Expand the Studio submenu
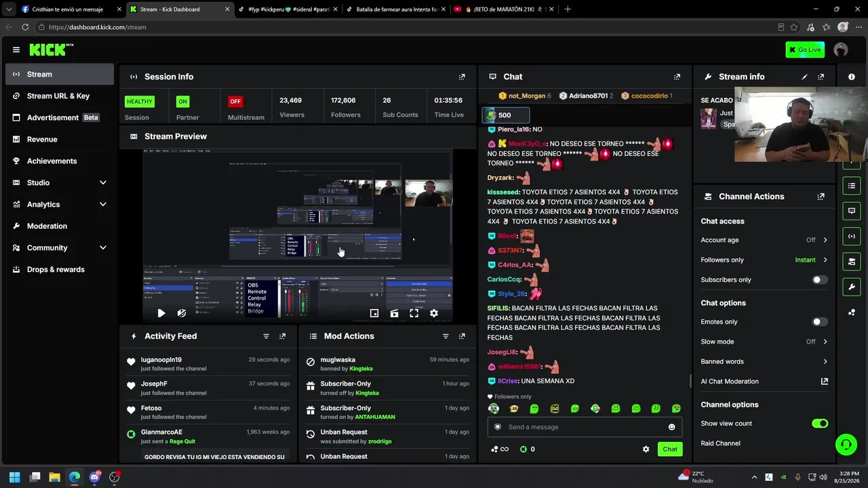868x488 pixels. (x=60, y=183)
